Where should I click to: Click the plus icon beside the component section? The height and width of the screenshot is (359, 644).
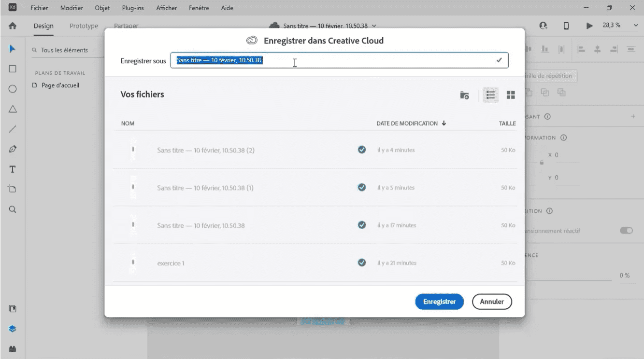[x=633, y=117]
